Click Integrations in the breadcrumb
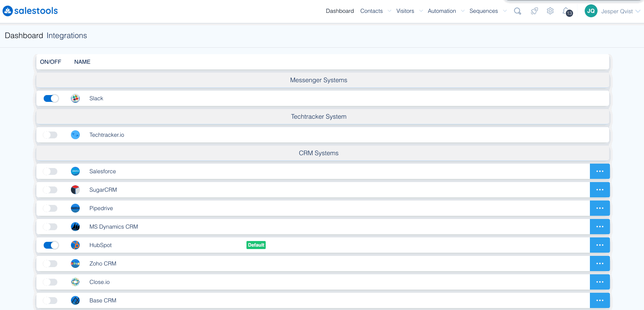 67,36
